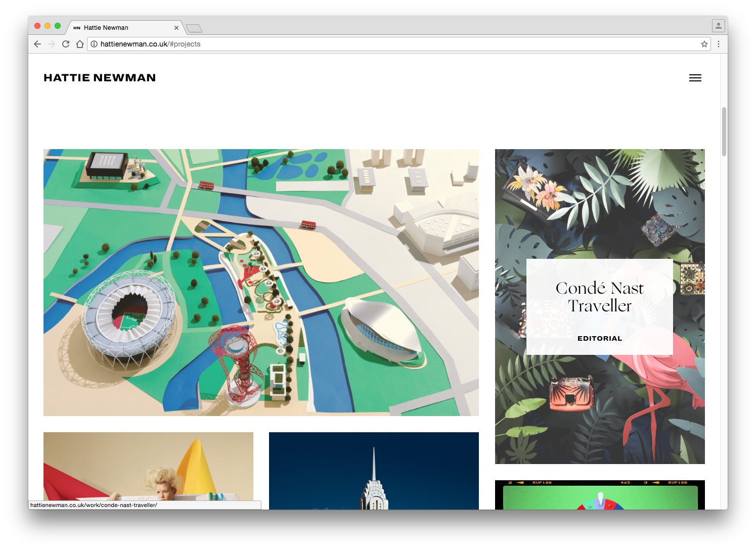Image resolution: width=756 pixels, height=550 pixels.
Task: View site information icon in address bar
Action: click(94, 44)
